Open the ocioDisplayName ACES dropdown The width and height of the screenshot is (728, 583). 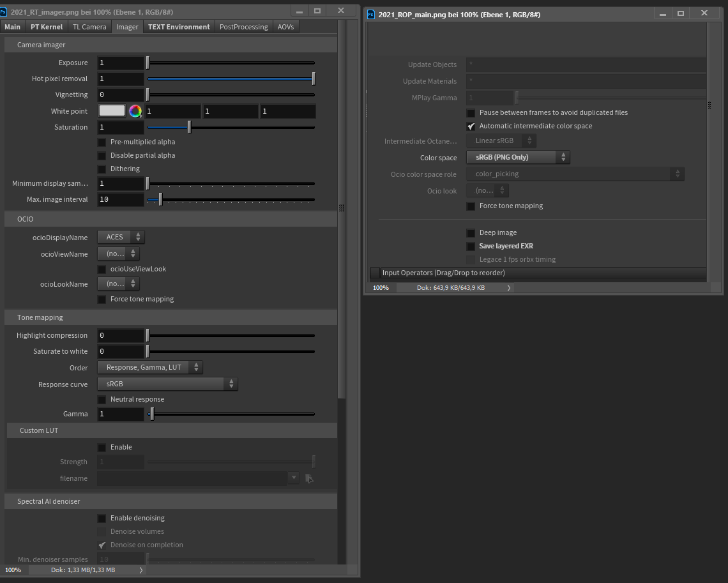coord(121,237)
